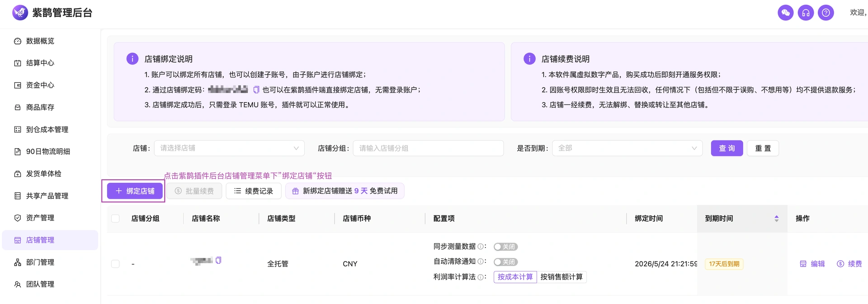Toggle the 同步测量数据 switch
Viewport: 868px width, 304px height.
pos(505,247)
